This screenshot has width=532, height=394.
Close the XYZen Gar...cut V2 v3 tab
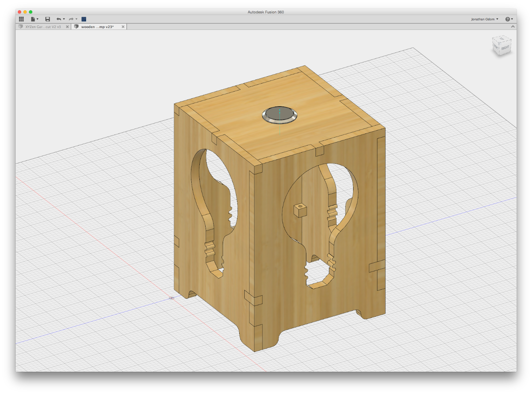tap(67, 27)
